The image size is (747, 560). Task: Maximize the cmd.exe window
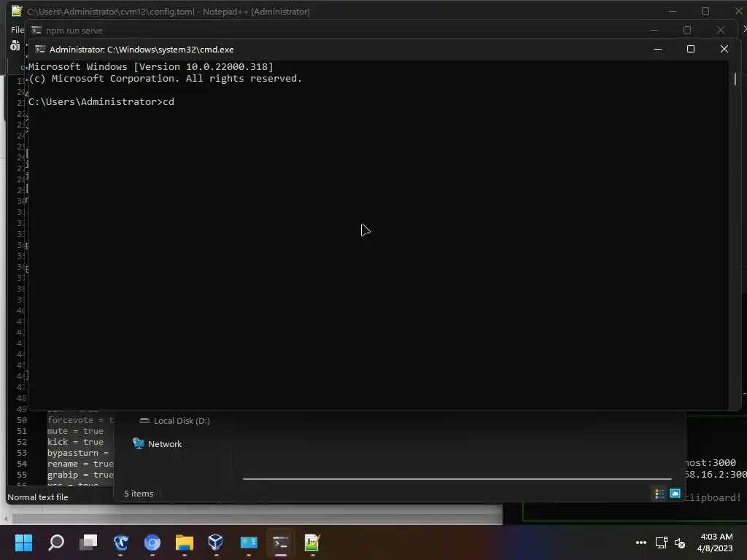(x=691, y=49)
